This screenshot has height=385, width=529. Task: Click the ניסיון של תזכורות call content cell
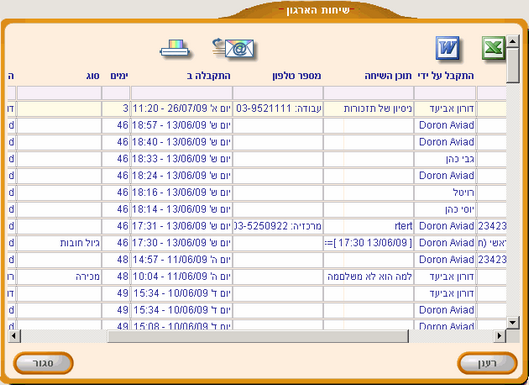point(368,109)
